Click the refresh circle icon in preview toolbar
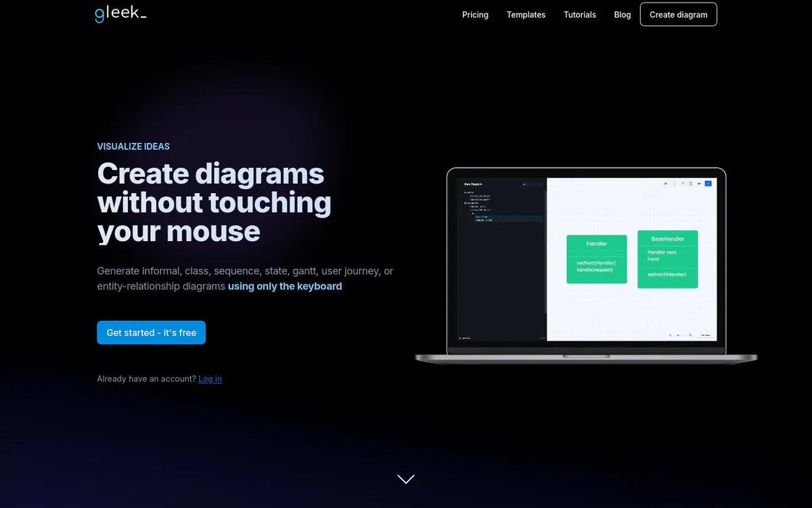This screenshot has width=812, height=508. coord(674,184)
